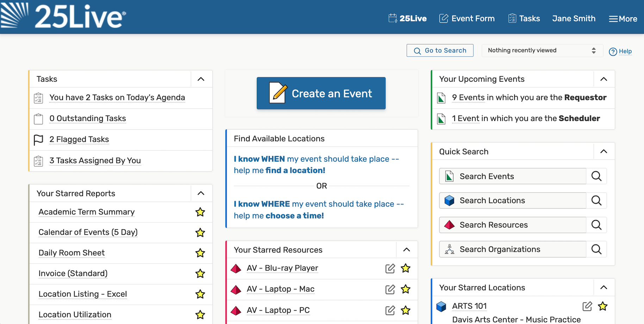
Task: Click the edit icon for AV - Blu-ray Player
Action: (390, 268)
